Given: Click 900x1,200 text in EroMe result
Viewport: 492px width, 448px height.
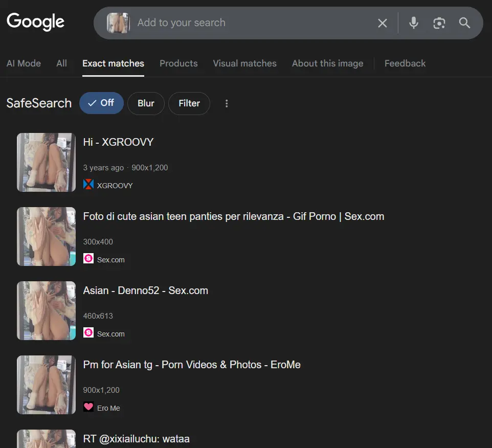Looking at the screenshot, I should click(101, 390).
